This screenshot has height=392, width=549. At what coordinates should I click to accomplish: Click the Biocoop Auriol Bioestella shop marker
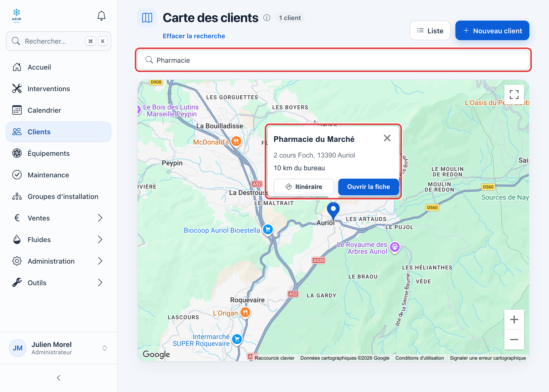[268, 230]
